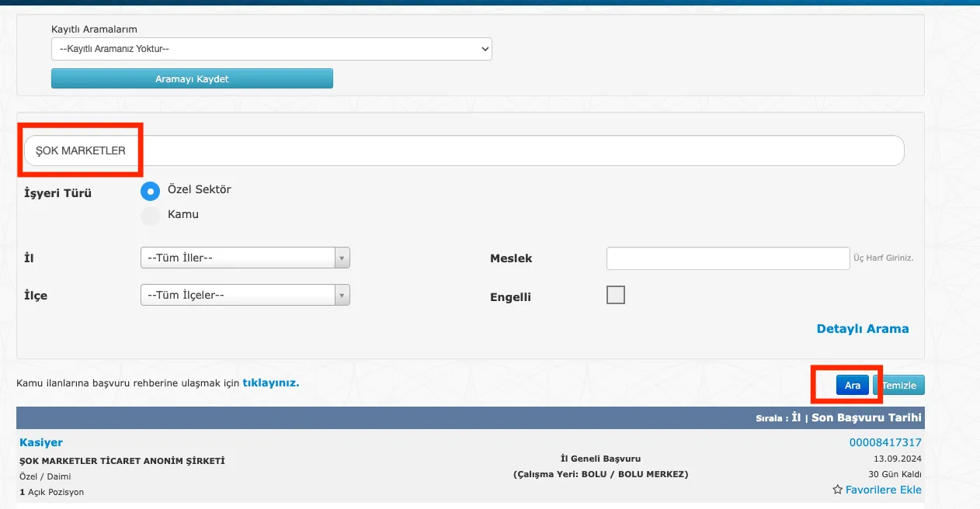Image resolution: width=980 pixels, height=509 pixels.
Task: Open the Detaylı Arama link
Action: pyautogui.click(x=863, y=329)
